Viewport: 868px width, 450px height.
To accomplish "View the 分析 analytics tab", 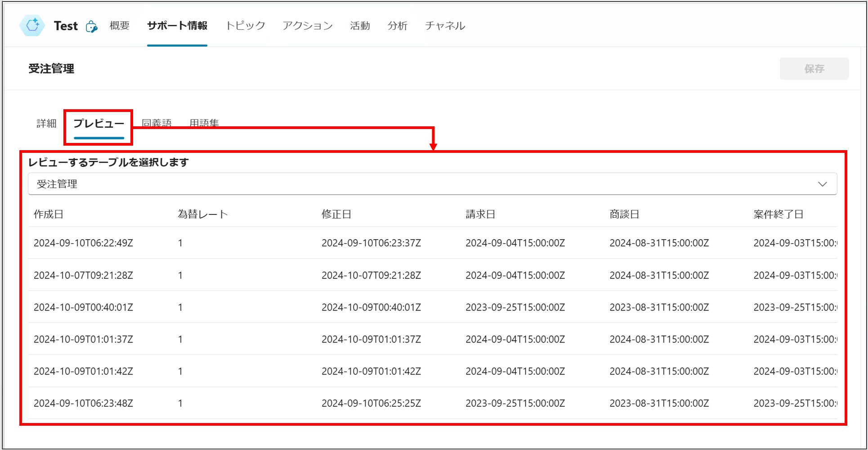I will (398, 26).
